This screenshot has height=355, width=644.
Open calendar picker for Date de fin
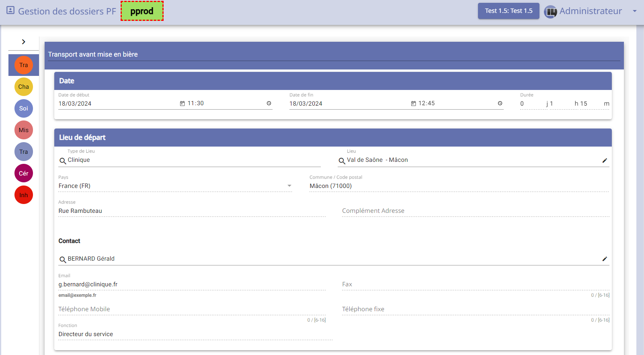click(413, 104)
